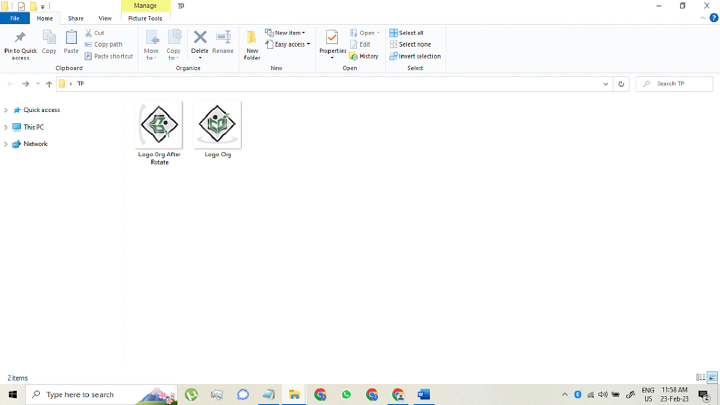Collapse the ribbon with the chevron
The width and height of the screenshot is (720, 405).
pyautogui.click(x=703, y=18)
